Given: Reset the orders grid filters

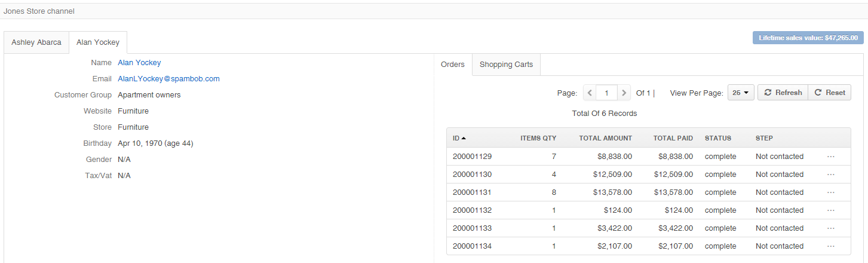Looking at the screenshot, I should [830, 93].
